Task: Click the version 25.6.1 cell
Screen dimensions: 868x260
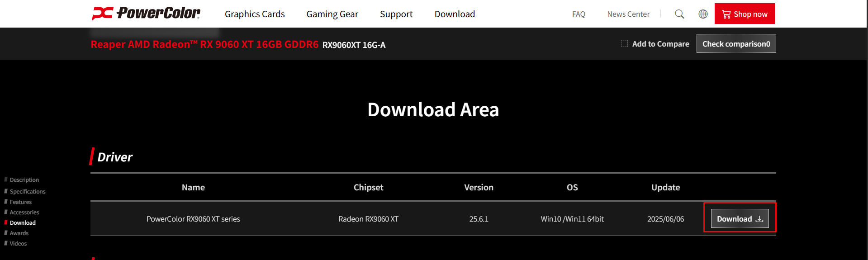Action: (x=479, y=219)
